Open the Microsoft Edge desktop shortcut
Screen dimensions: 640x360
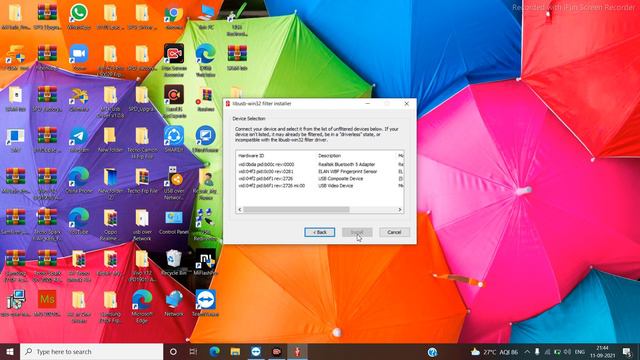(x=142, y=306)
